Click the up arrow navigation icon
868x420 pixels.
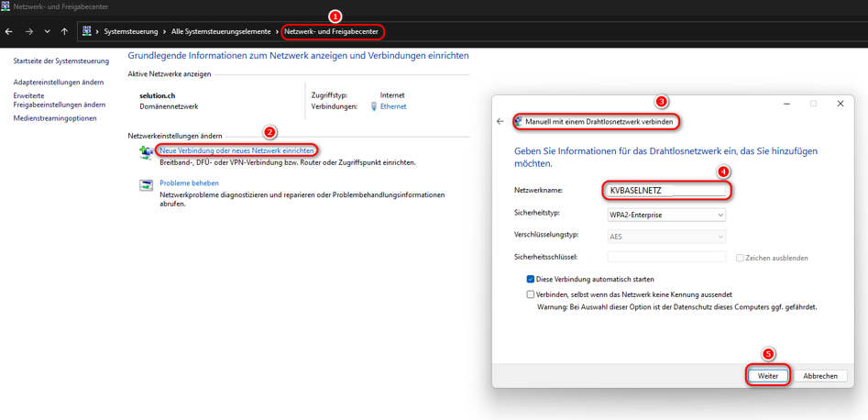click(x=64, y=31)
